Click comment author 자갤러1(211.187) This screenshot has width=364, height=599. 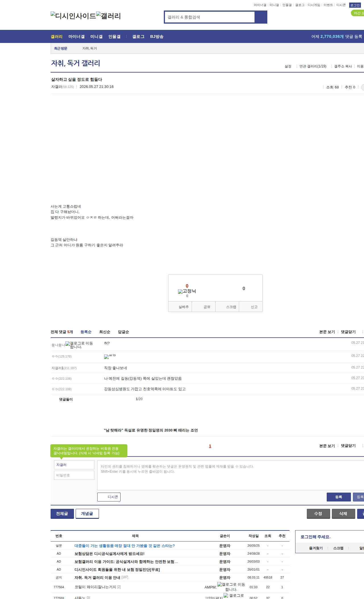click(x=64, y=368)
